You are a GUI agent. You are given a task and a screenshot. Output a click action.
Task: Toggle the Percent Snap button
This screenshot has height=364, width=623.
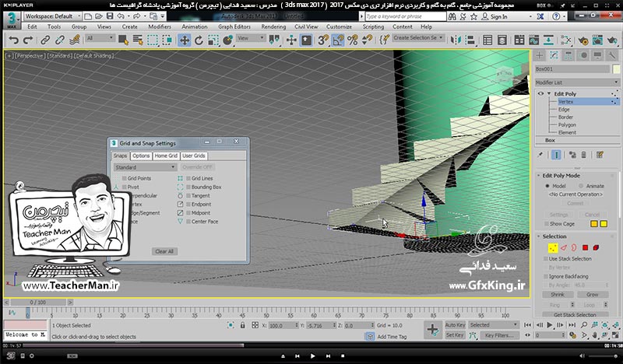pyautogui.click(x=353, y=40)
